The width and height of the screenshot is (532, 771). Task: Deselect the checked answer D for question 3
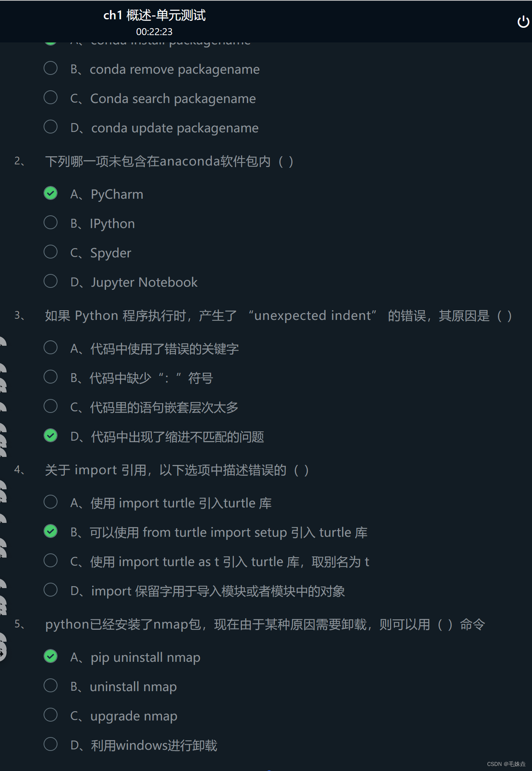(x=51, y=435)
